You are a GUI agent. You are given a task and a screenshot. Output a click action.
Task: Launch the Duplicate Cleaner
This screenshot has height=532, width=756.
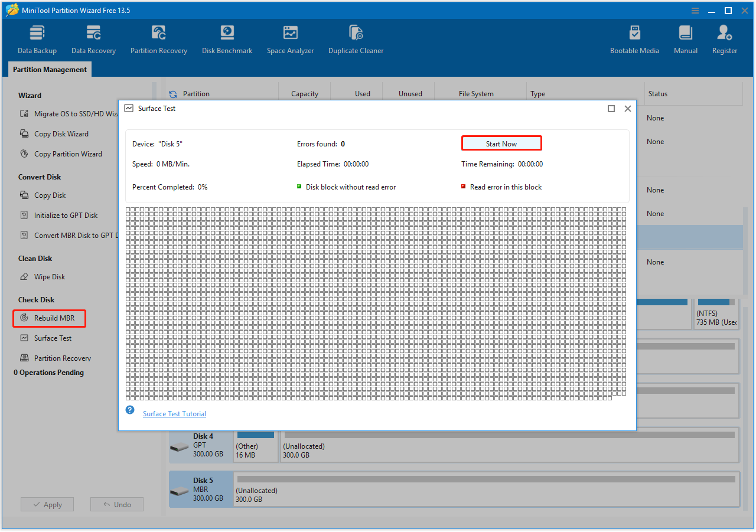click(356, 37)
